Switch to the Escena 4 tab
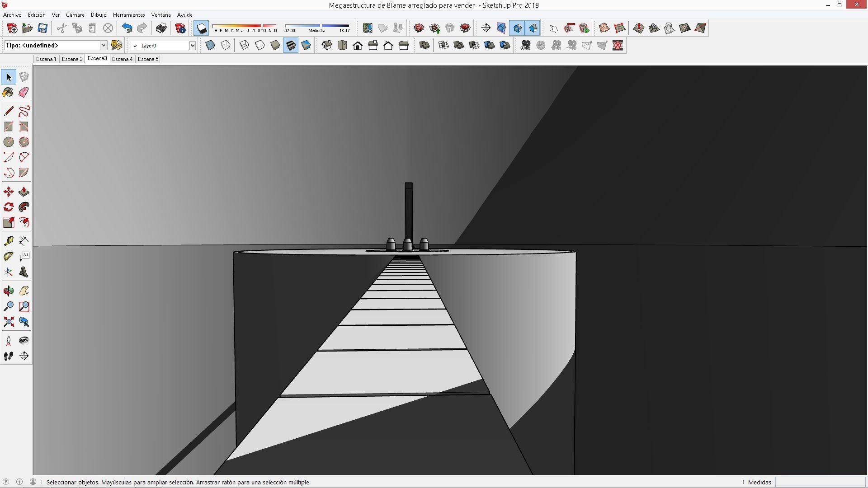 tap(122, 59)
